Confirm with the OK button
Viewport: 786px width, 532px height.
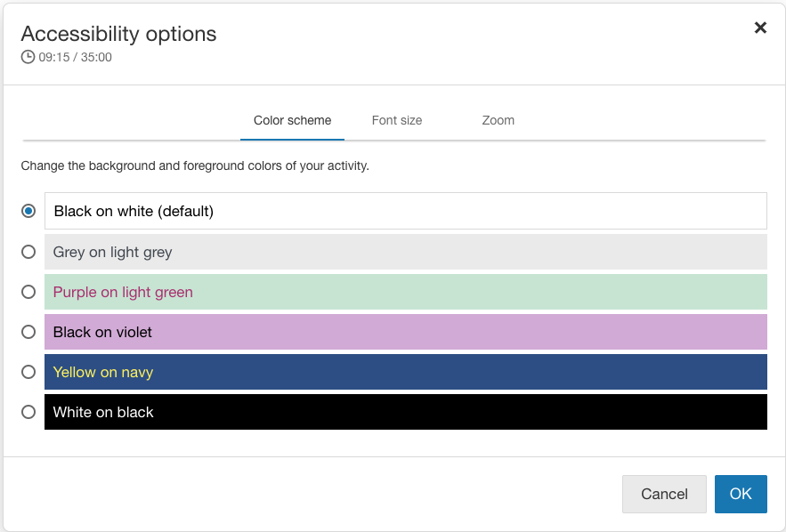point(741,494)
